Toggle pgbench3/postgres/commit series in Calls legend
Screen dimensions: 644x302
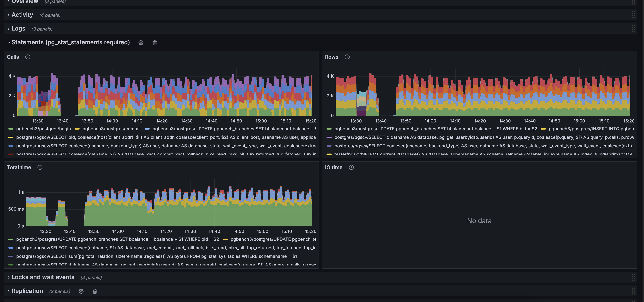(112, 129)
